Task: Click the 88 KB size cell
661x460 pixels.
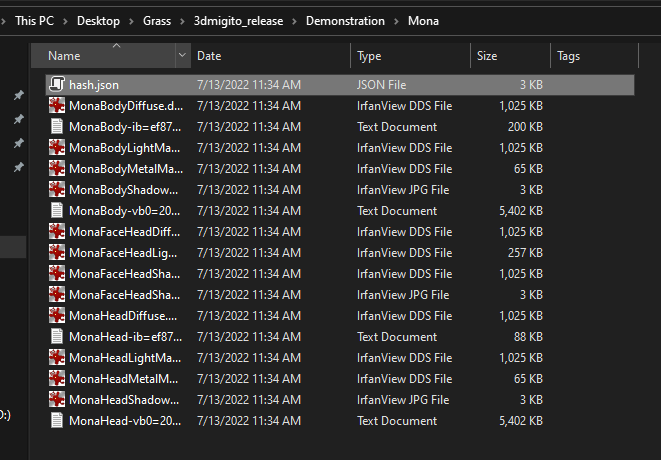Action: pos(528,337)
